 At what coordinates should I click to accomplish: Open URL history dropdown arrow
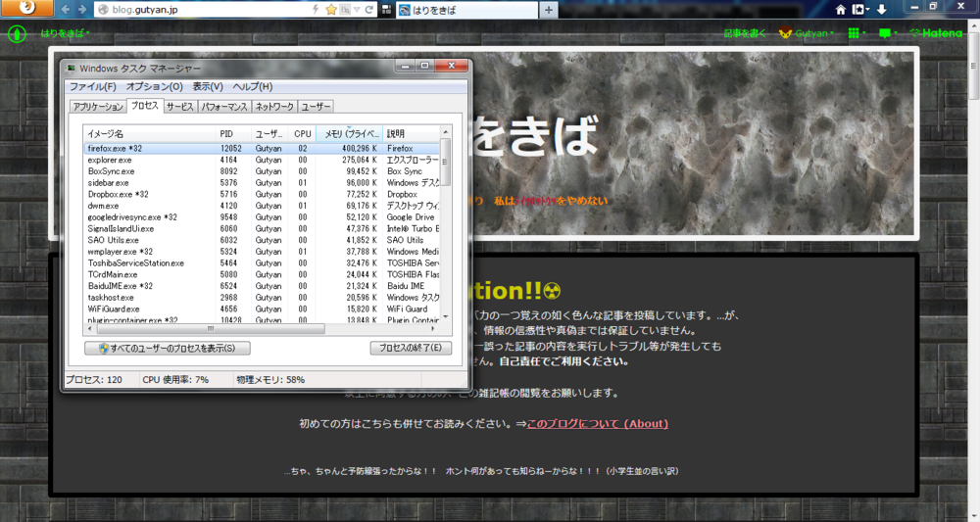(357, 10)
